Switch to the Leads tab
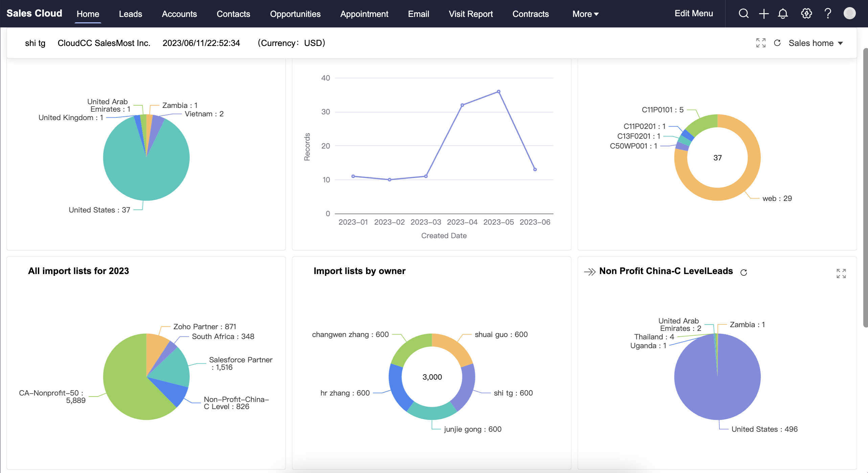 [130, 14]
